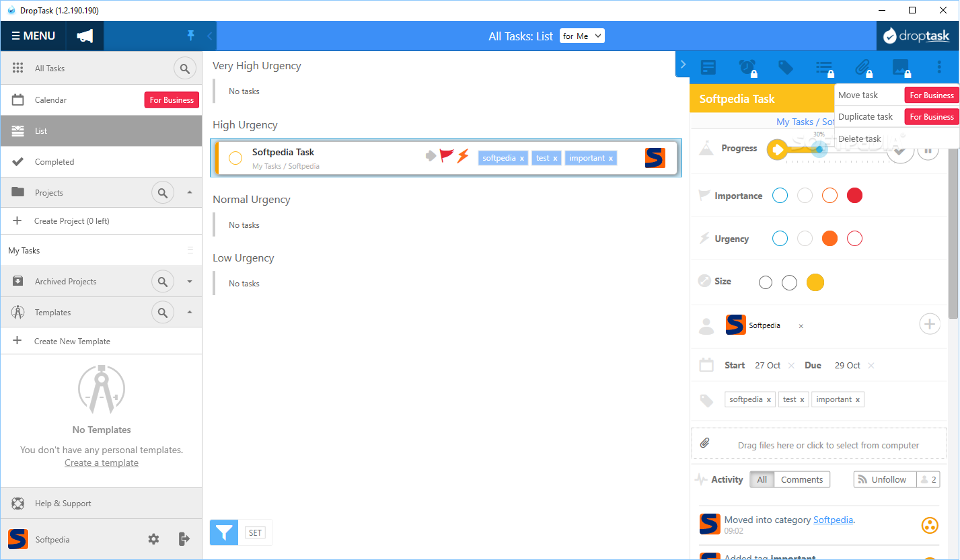Search Templates with the magnifier icon
Image resolution: width=960 pixels, height=560 pixels.
tap(162, 313)
